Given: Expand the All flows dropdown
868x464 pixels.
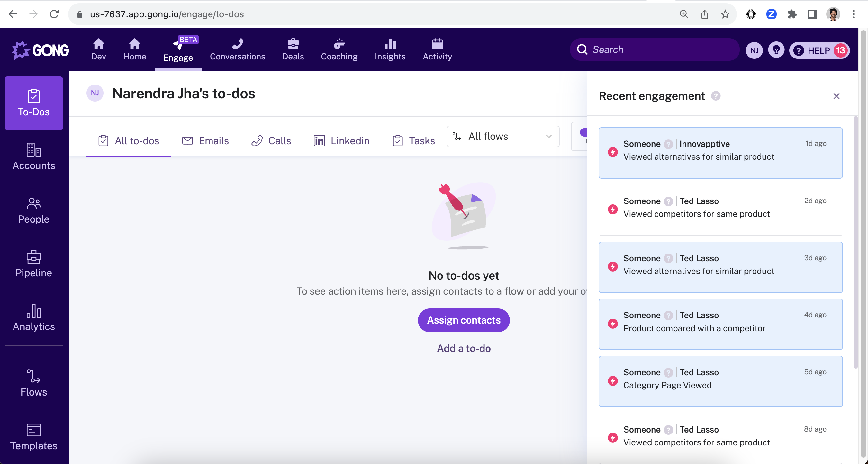Looking at the screenshot, I should tap(502, 136).
